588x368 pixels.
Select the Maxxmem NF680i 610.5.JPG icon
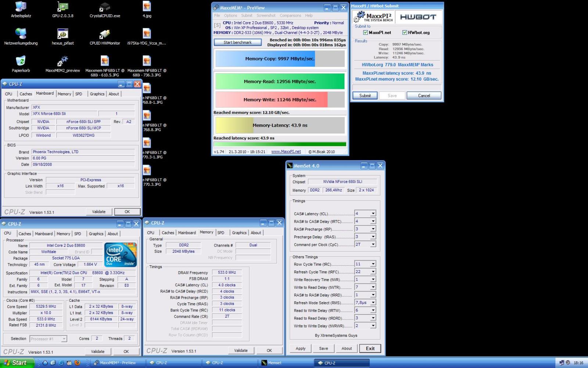click(105, 66)
